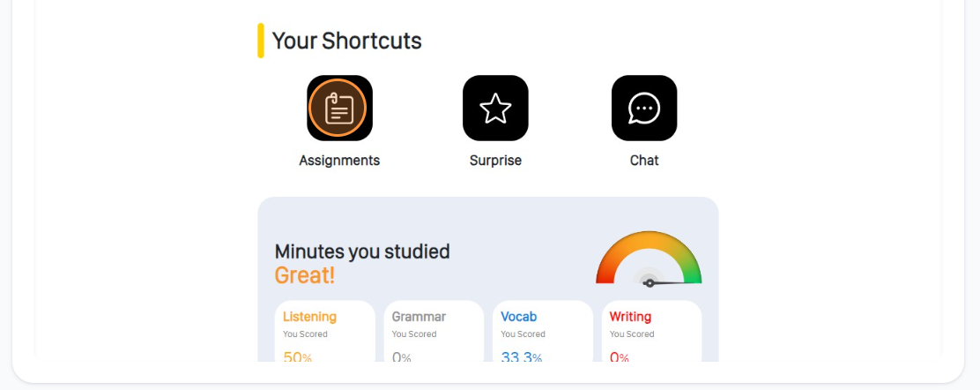
Task: Click the study minutes gauge meter
Action: click(649, 259)
